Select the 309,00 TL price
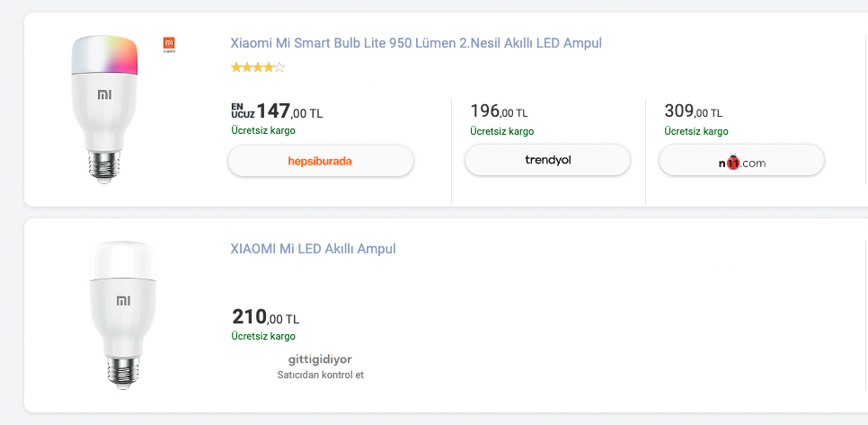The image size is (868, 425). 693,111
